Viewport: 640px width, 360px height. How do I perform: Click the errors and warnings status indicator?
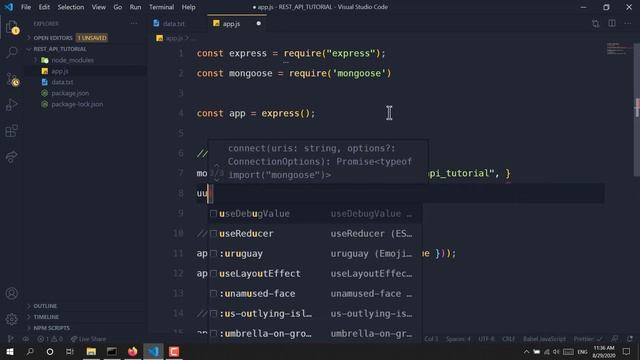point(50,339)
